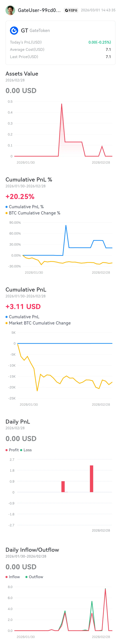Click the user profile avatar

click(10, 10)
